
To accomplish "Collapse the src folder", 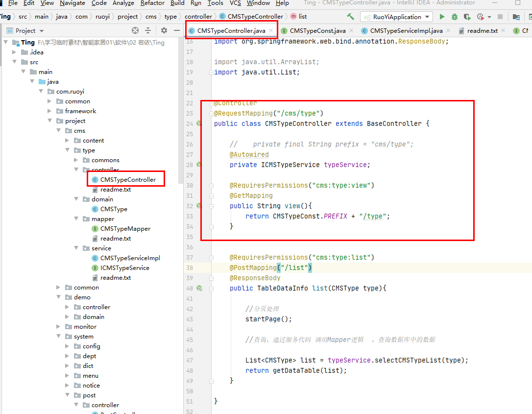I will point(14,62).
